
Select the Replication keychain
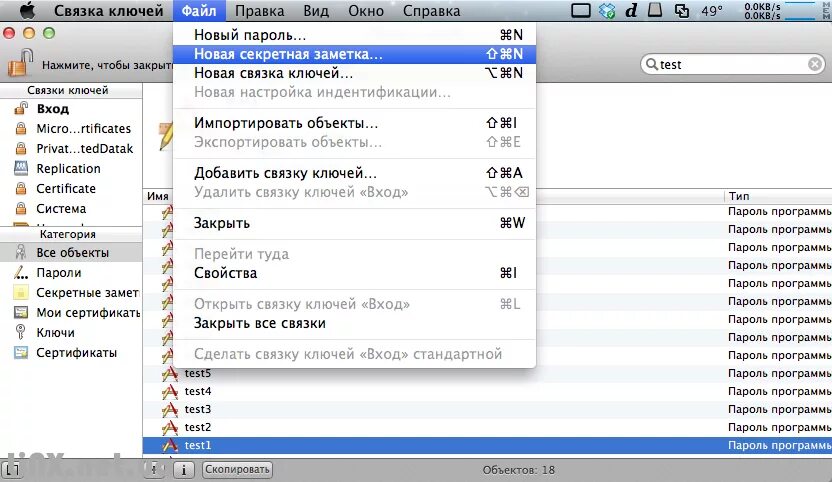(x=71, y=168)
